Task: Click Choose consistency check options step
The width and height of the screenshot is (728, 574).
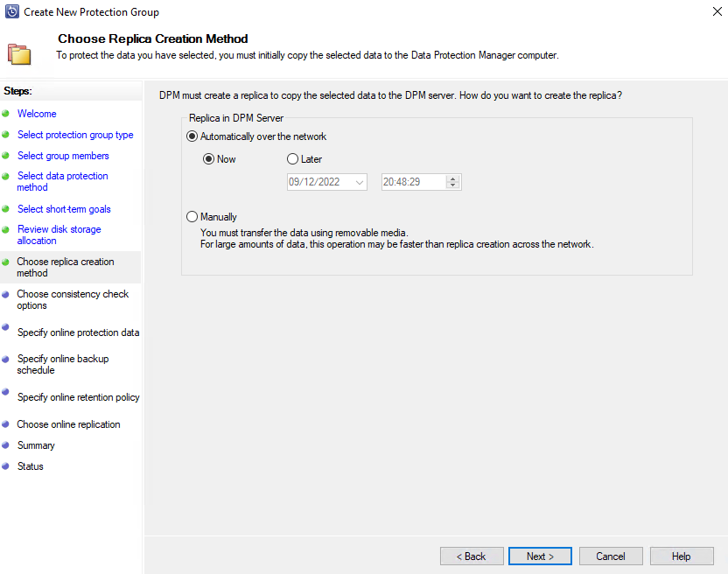Action: click(x=73, y=299)
